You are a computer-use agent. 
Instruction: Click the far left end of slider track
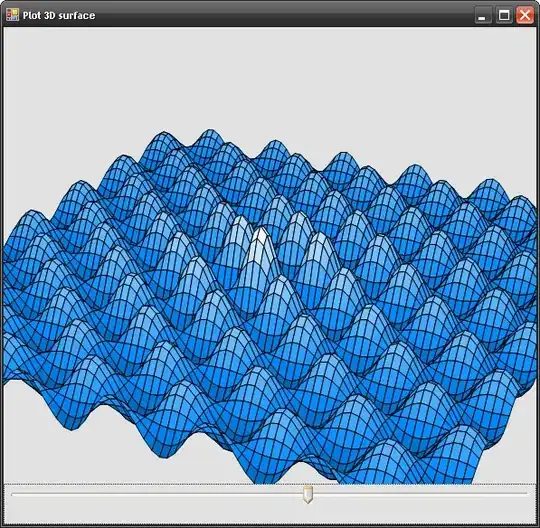pos(13,494)
